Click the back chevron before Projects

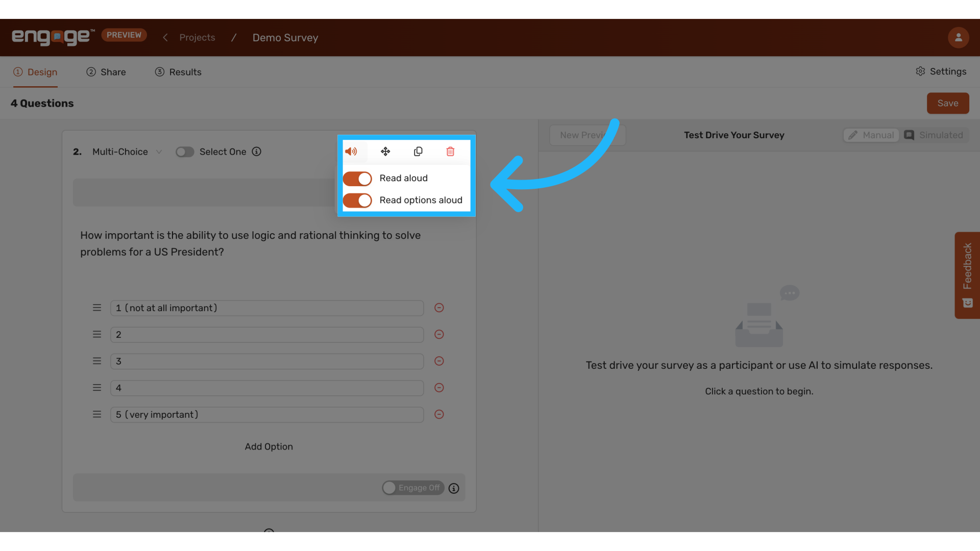(x=165, y=37)
